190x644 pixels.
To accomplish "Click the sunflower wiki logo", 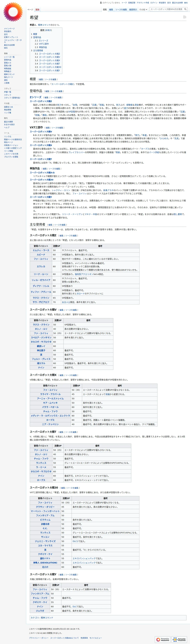I will (13, 12).
